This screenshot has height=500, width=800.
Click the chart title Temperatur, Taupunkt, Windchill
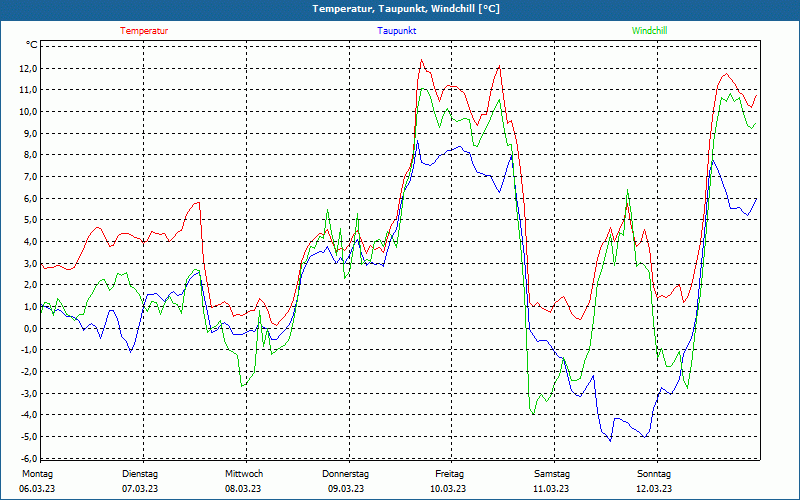click(406, 9)
